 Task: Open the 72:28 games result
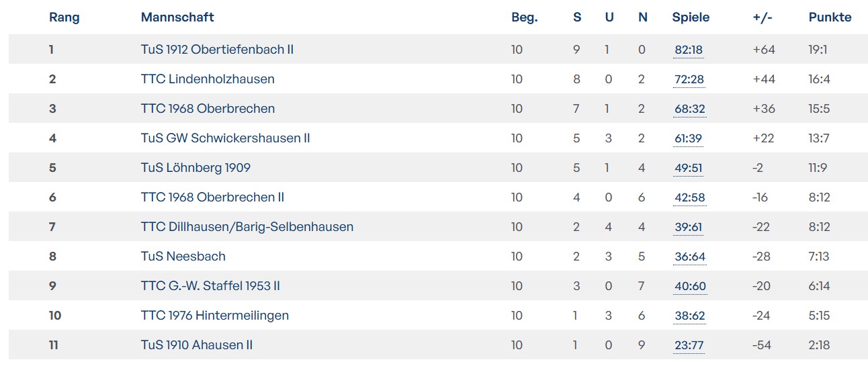pos(689,80)
